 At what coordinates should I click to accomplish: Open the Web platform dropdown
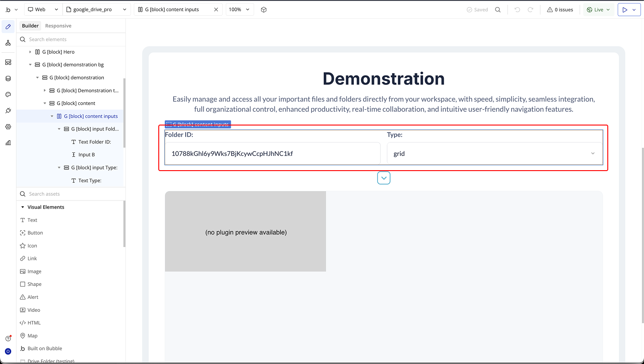(x=43, y=9)
